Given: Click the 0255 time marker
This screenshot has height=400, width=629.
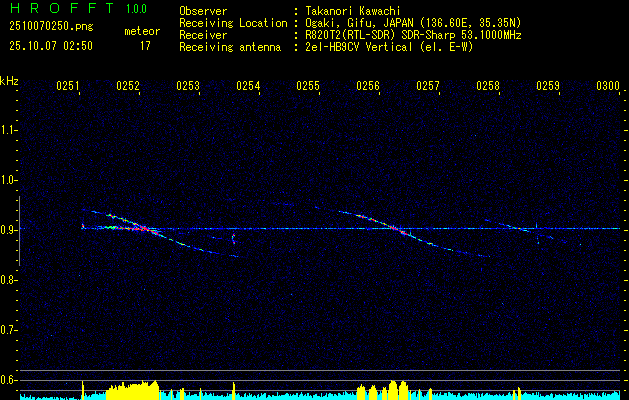Looking at the screenshot, I should point(308,86).
